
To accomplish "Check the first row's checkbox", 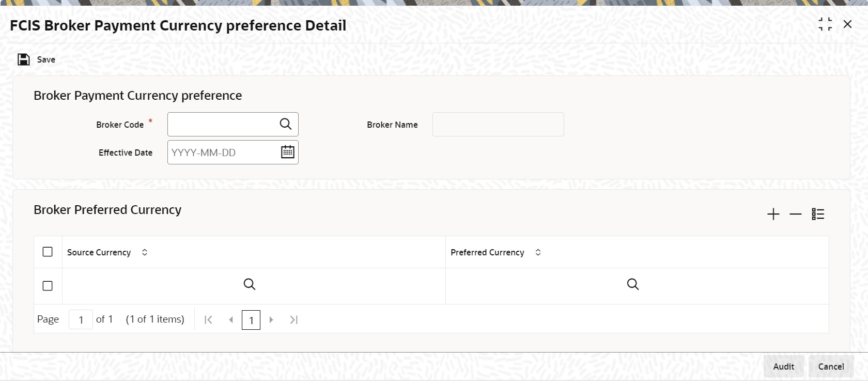I will pyautogui.click(x=48, y=286).
